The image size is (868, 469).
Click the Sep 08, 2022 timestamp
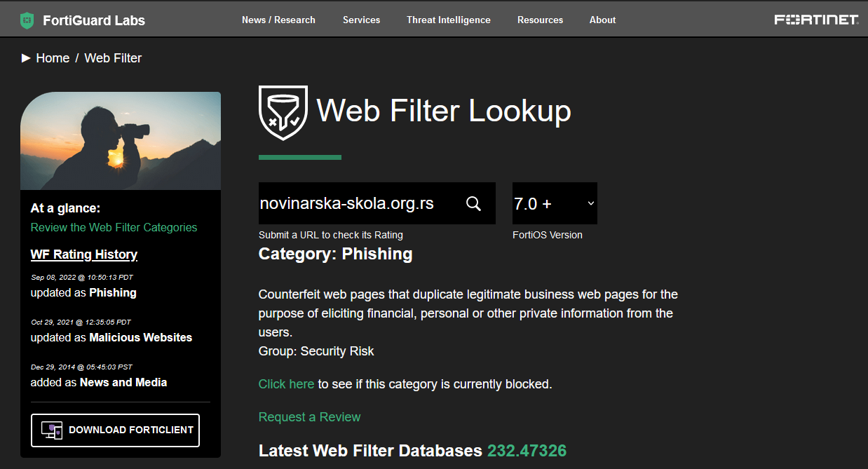pyautogui.click(x=82, y=278)
